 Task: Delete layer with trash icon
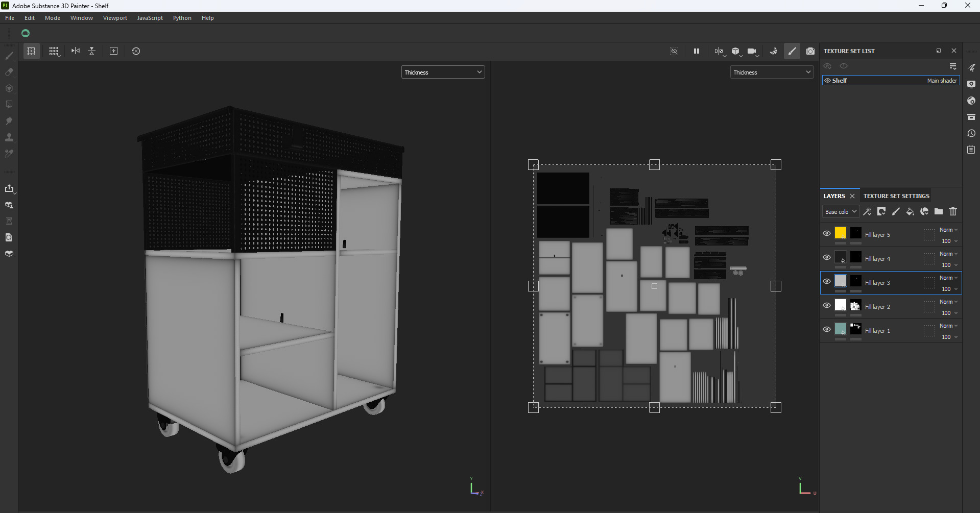pos(953,211)
